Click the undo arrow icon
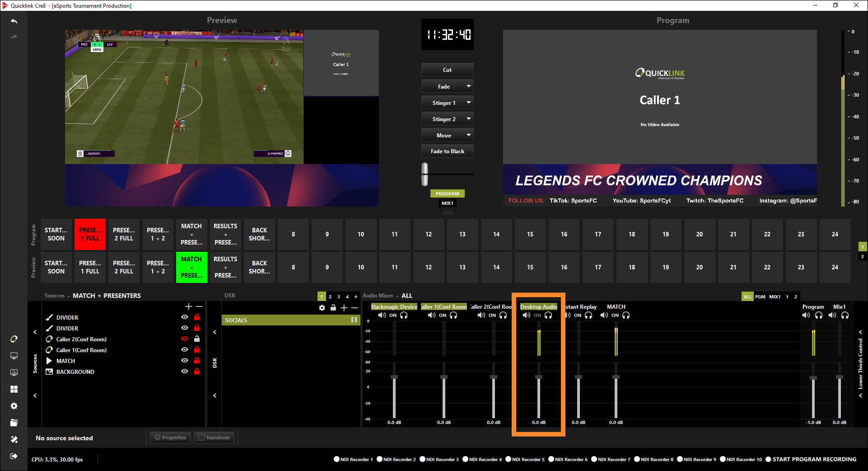The height and width of the screenshot is (471, 868). click(x=14, y=21)
